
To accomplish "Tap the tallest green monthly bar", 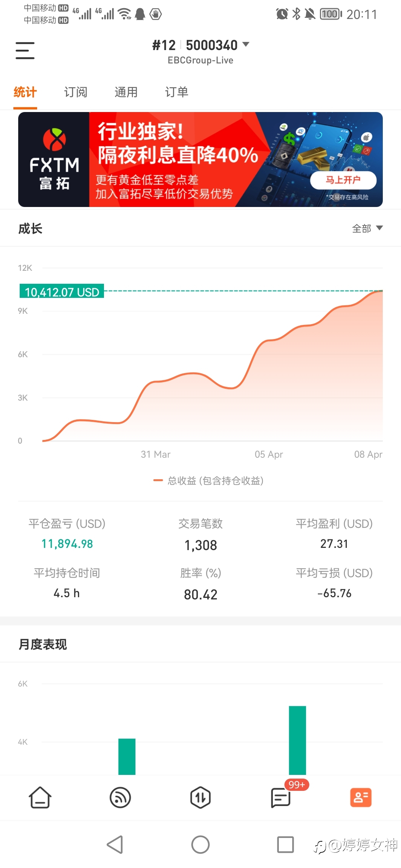I will coord(297,740).
